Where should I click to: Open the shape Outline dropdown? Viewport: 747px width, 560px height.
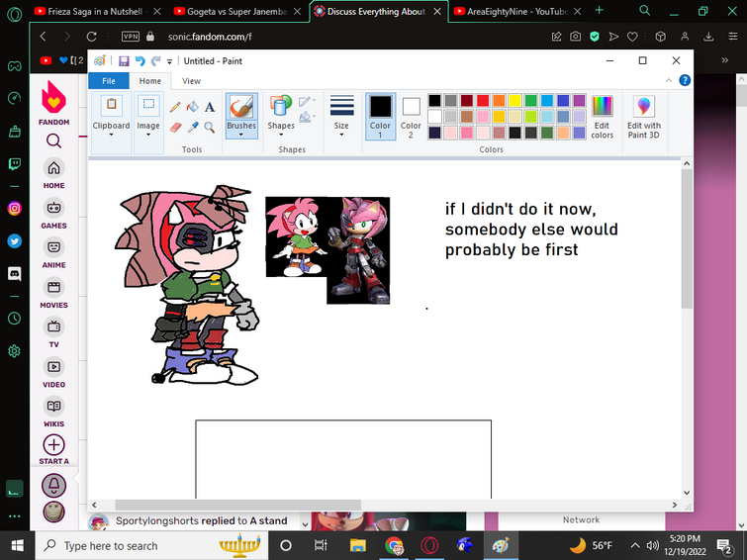(x=307, y=101)
